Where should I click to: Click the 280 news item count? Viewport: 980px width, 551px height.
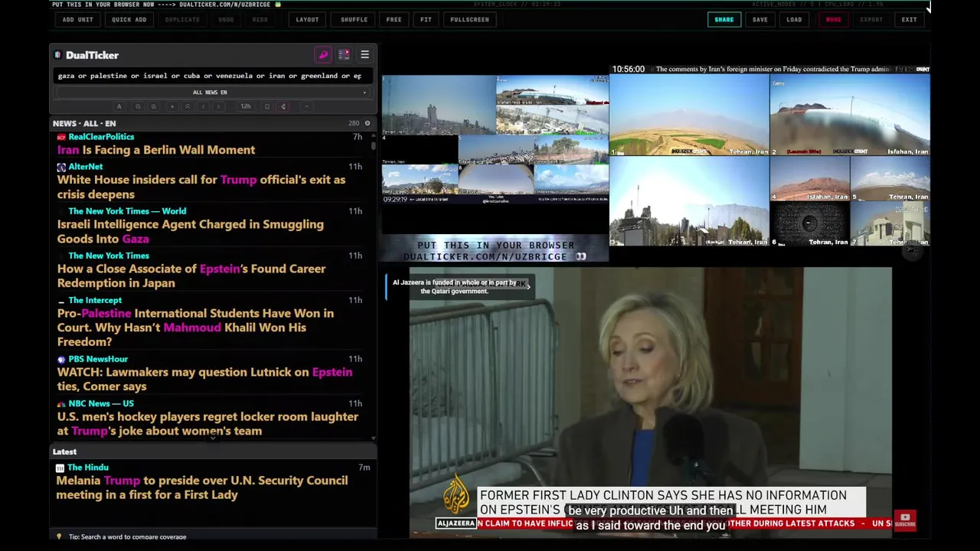click(x=353, y=123)
